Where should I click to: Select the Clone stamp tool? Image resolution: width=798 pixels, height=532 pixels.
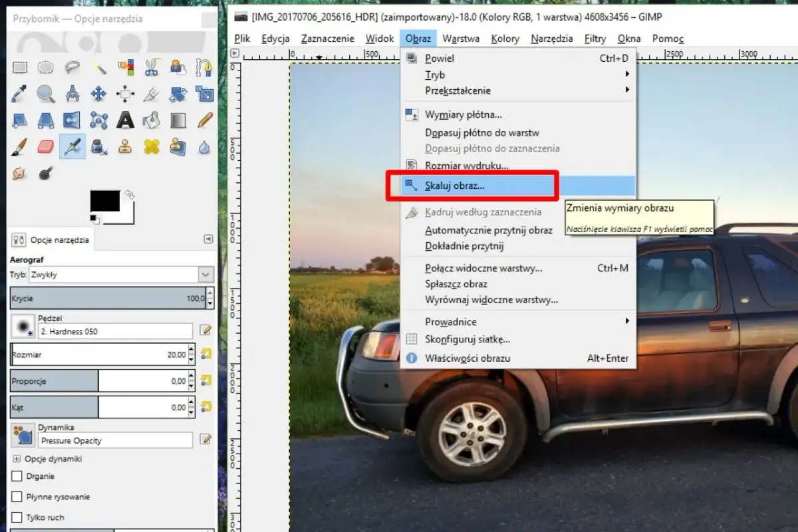[125, 147]
